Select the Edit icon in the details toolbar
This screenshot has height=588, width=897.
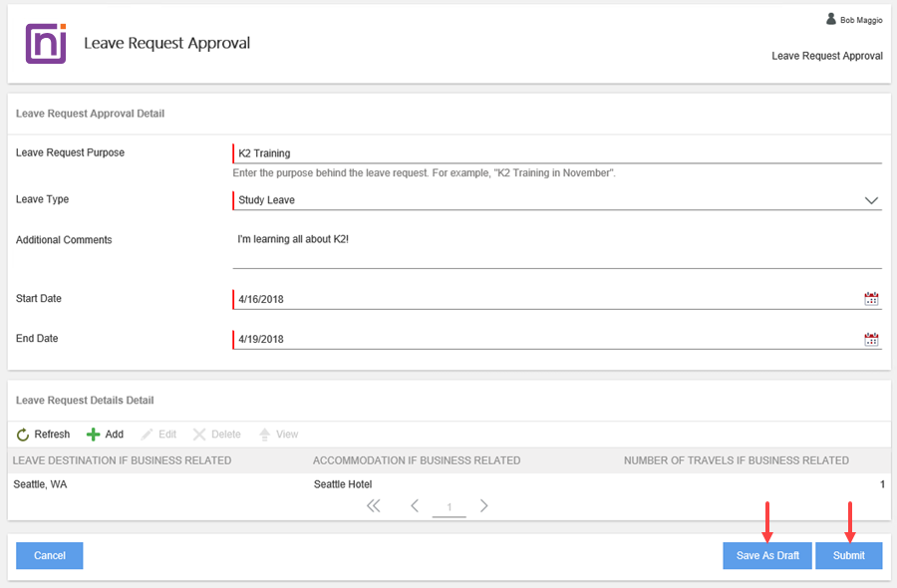(158, 434)
